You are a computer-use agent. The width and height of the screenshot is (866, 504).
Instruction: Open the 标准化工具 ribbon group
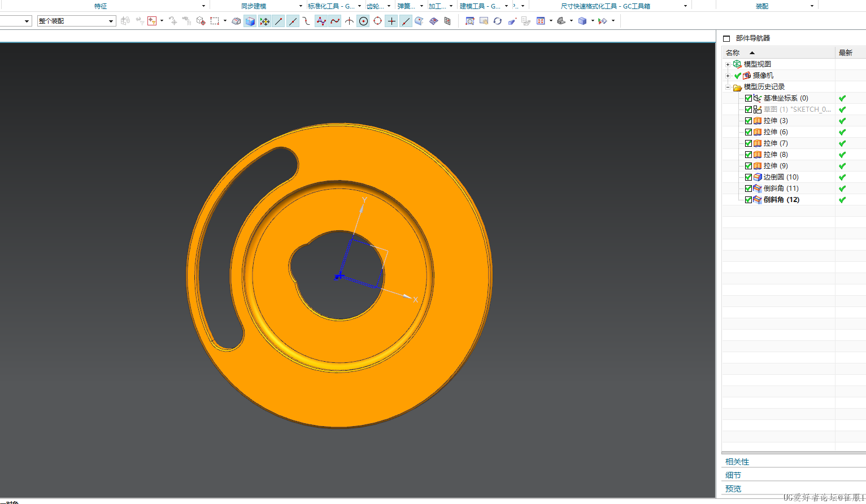point(334,6)
